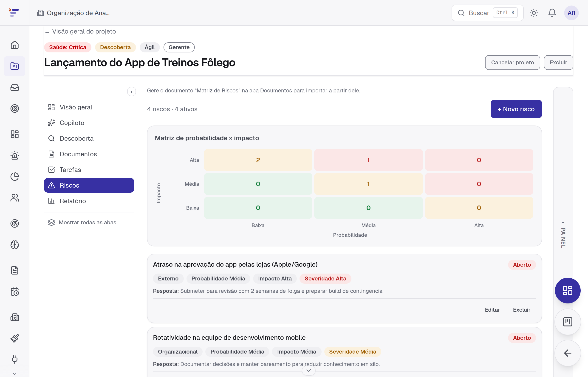Click the + Novo risco button
Viewport: 588px width, 377px height.
pos(516,109)
